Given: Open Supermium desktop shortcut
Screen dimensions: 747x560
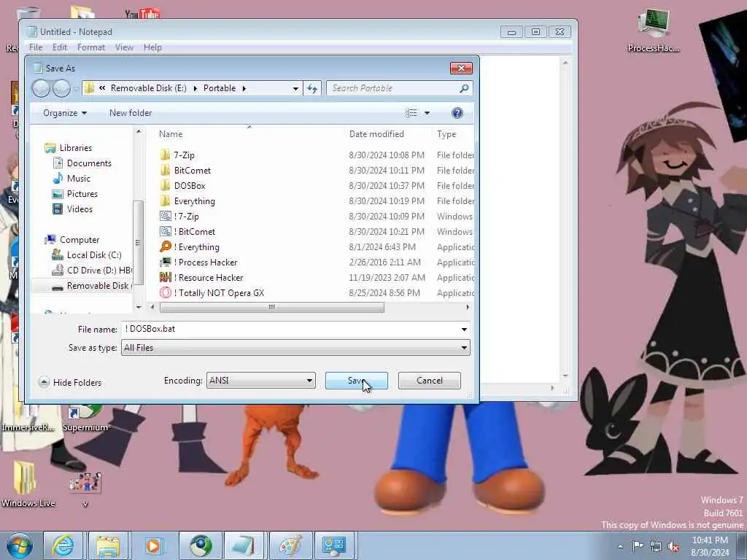Looking at the screenshot, I should pyautogui.click(x=85, y=418).
